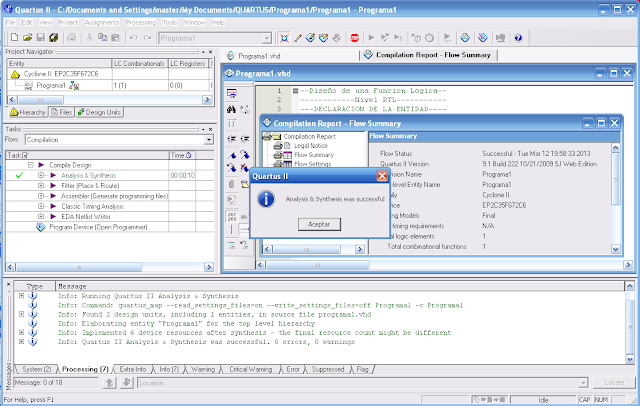The height and width of the screenshot is (406, 640).
Task: Click the Program Device (Open Programmer) task
Action: pos(98,227)
